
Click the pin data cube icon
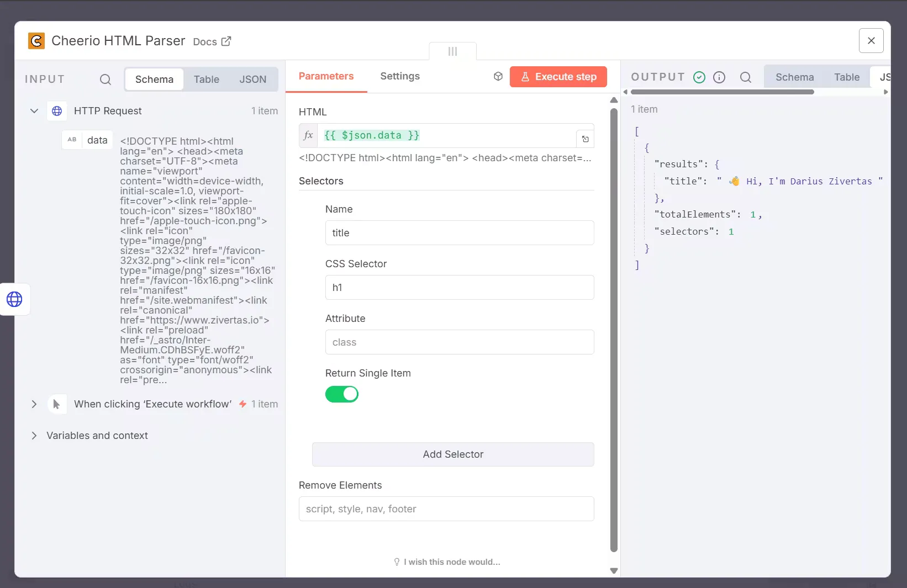click(498, 76)
